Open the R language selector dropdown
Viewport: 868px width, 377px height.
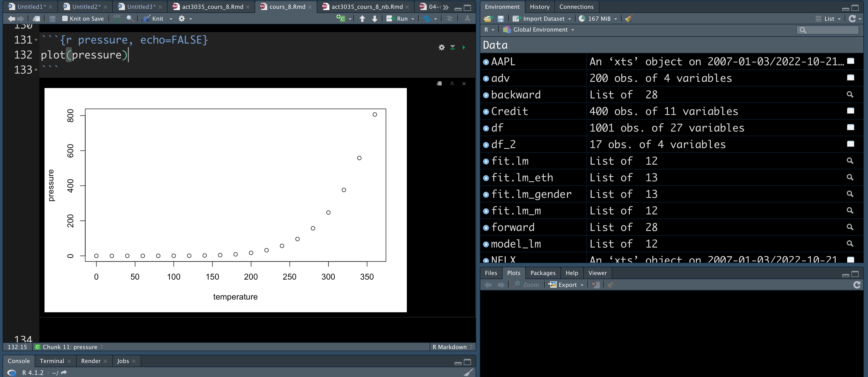point(489,30)
